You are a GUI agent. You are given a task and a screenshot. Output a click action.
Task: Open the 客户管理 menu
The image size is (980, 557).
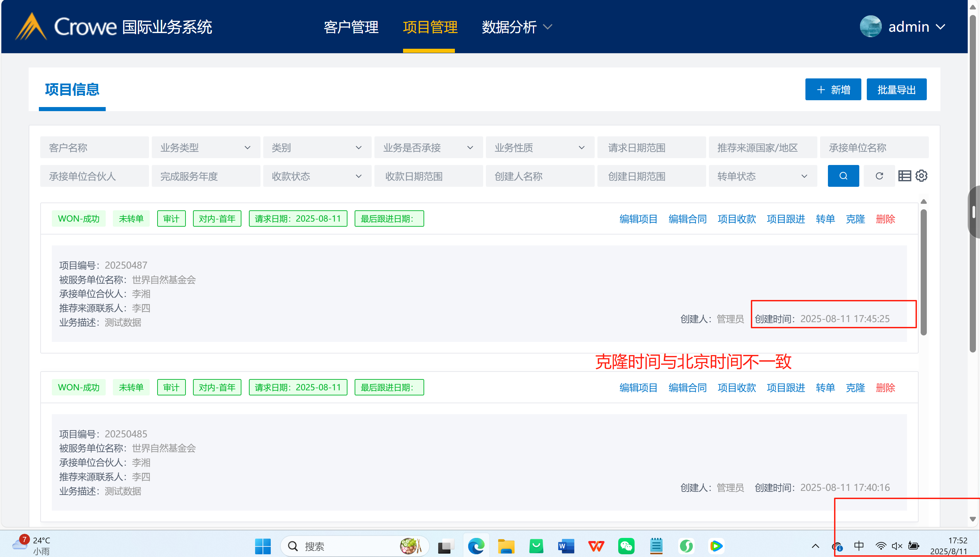click(x=351, y=27)
